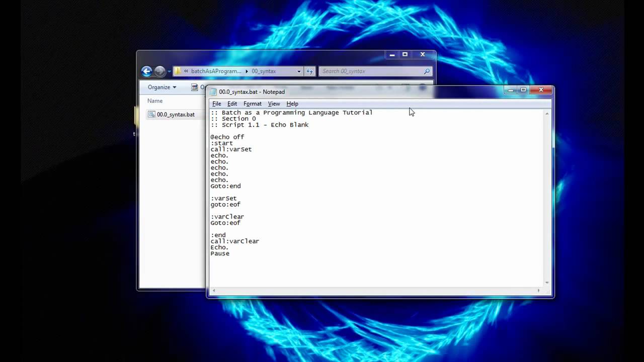Select the 00_syntax breadcrumb segment
644x362 pixels.
point(264,71)
